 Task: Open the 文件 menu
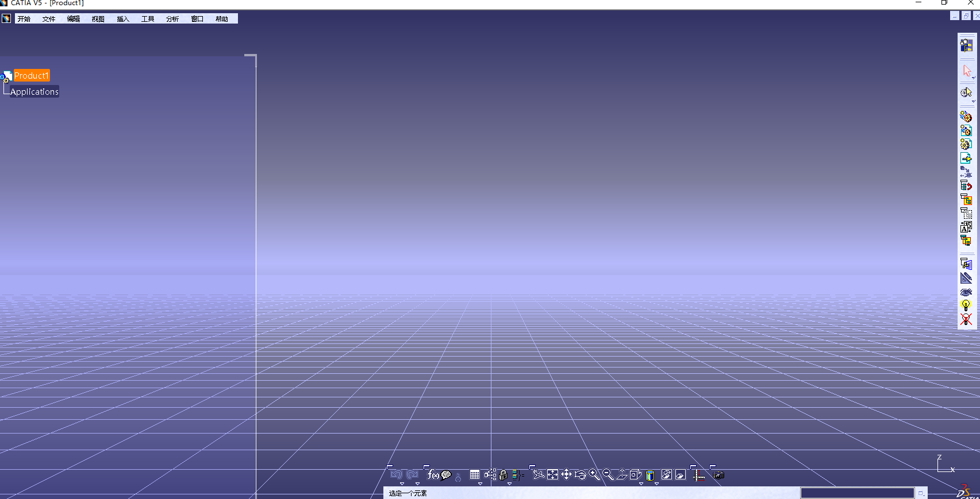coord(48,19)
